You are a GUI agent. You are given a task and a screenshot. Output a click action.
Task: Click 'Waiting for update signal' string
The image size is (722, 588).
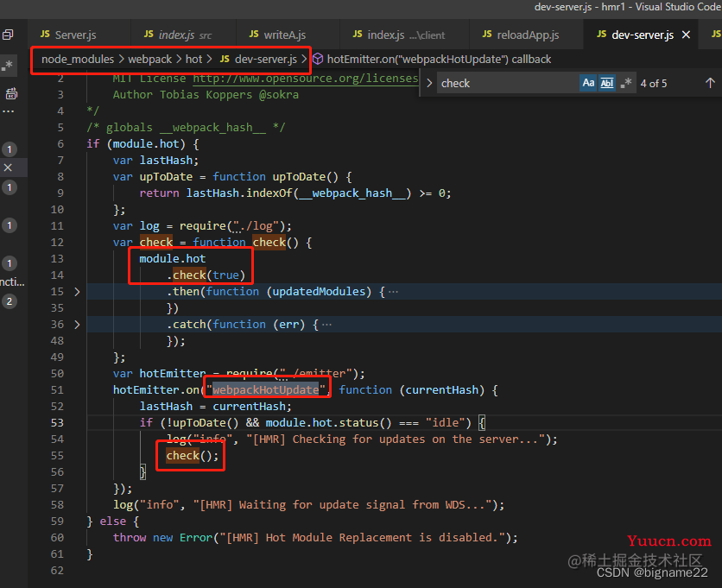[343, 505]
